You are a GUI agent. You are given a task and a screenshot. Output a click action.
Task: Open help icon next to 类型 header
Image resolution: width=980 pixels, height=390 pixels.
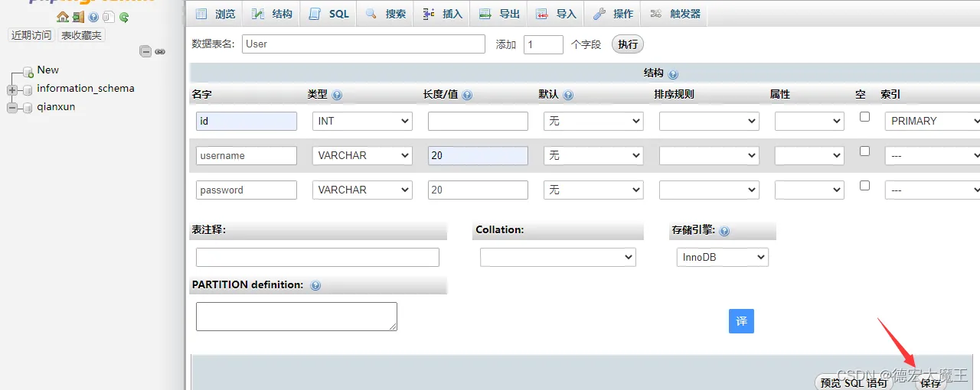click(337, 96)
